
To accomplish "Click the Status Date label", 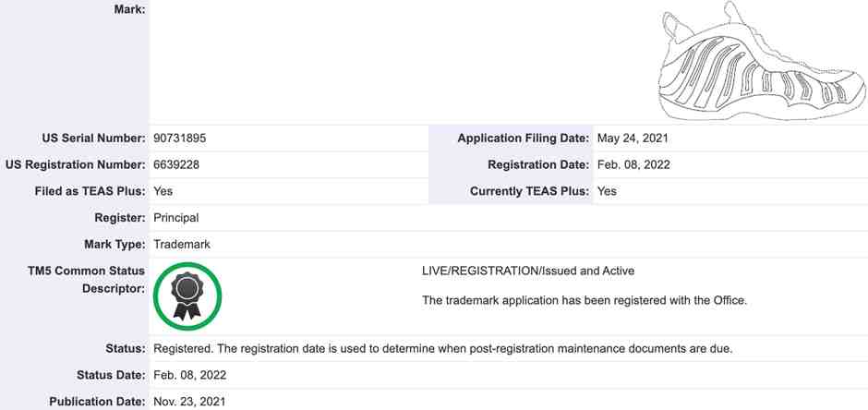I will tap(112, 375).
